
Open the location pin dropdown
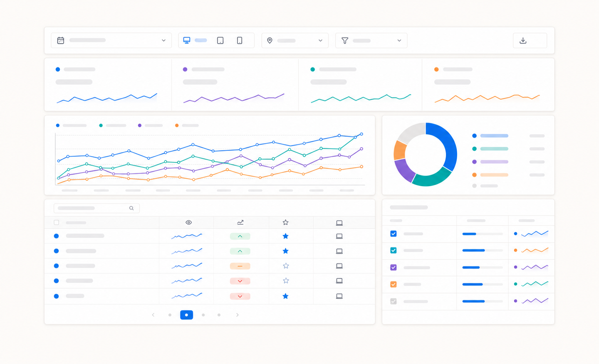[x=295, y=40]
